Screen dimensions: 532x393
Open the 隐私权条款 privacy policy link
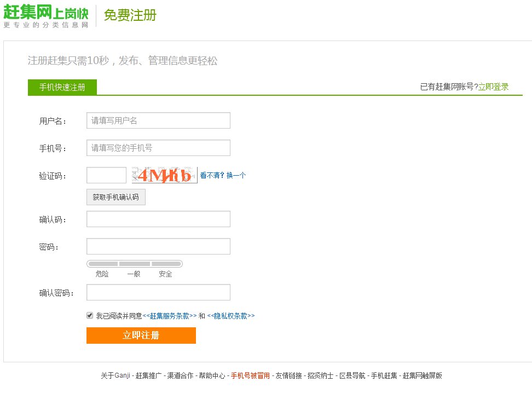(232, 315)
